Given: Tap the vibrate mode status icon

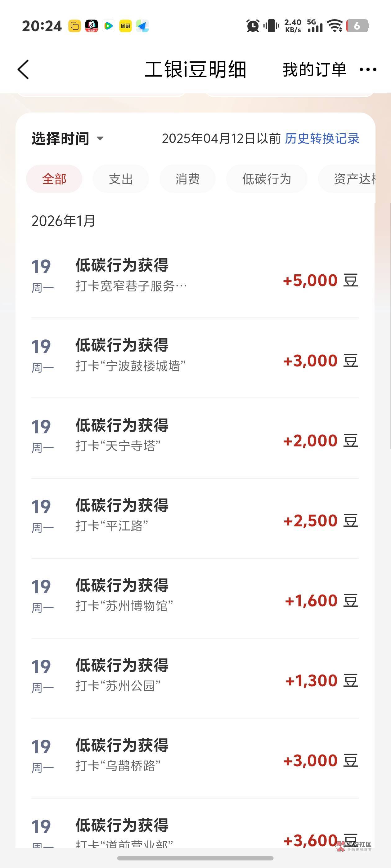Looking at the screenshot, I should [x=271, y=26].
